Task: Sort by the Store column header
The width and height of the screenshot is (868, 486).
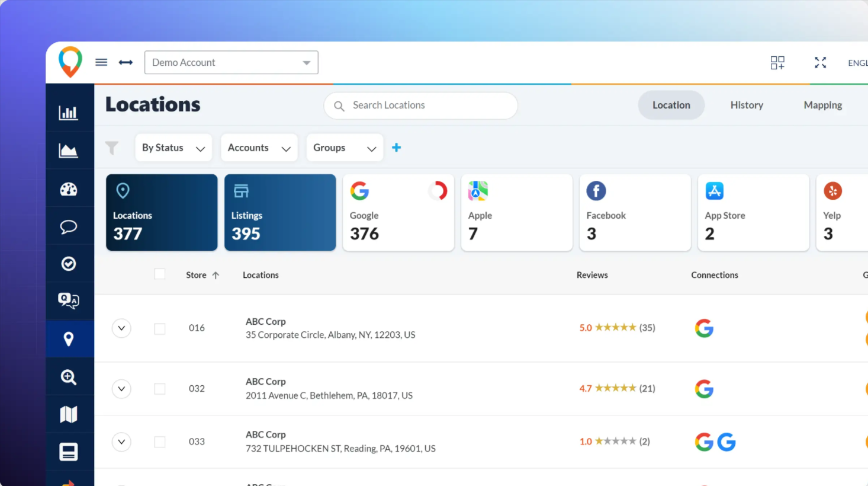Action: (202, 275)
